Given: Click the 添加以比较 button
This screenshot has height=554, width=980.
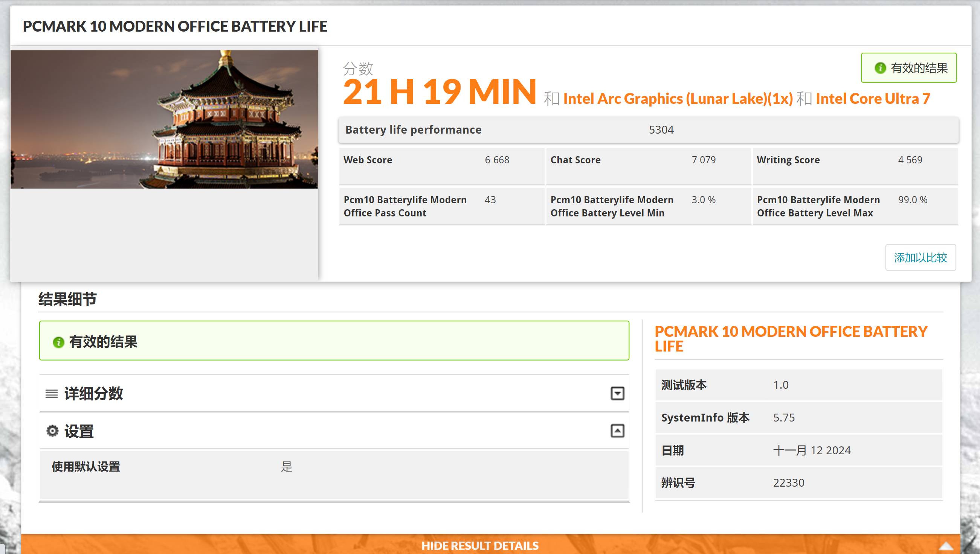Looking at the screenshot, I should pyautogui.click(x=920, y=257).
